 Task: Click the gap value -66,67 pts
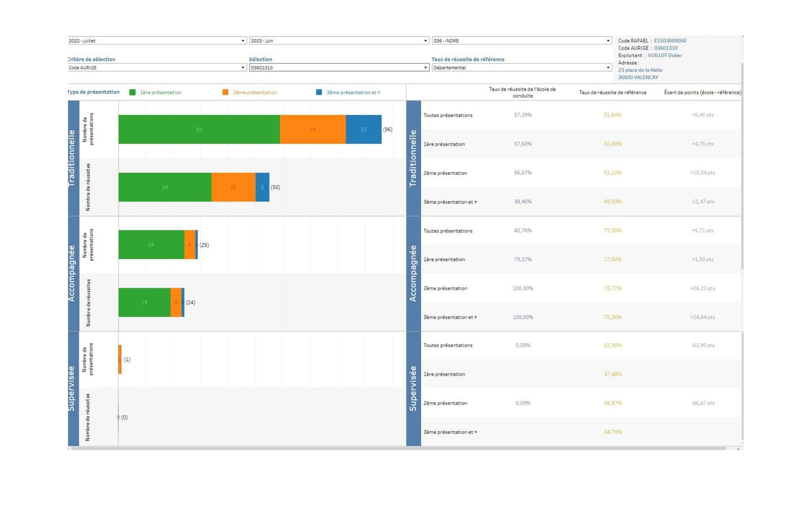click(703, 403)
